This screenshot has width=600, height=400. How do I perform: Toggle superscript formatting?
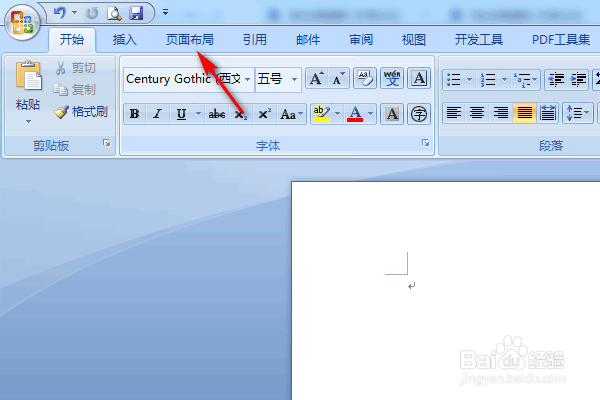pyautogui.click(x=264, y=114)
